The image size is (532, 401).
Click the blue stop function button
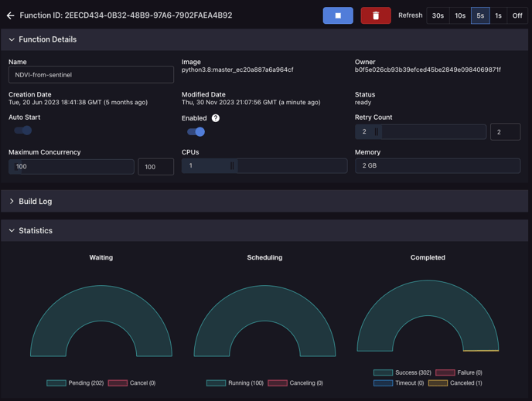(x=338, y=15)
